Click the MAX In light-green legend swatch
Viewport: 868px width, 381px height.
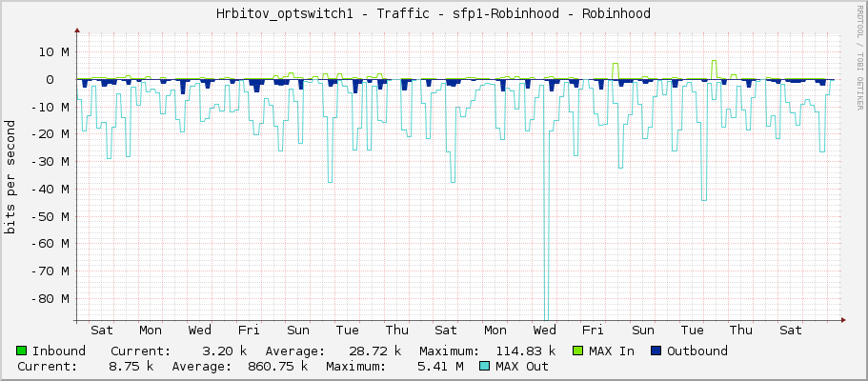[578, 351]
